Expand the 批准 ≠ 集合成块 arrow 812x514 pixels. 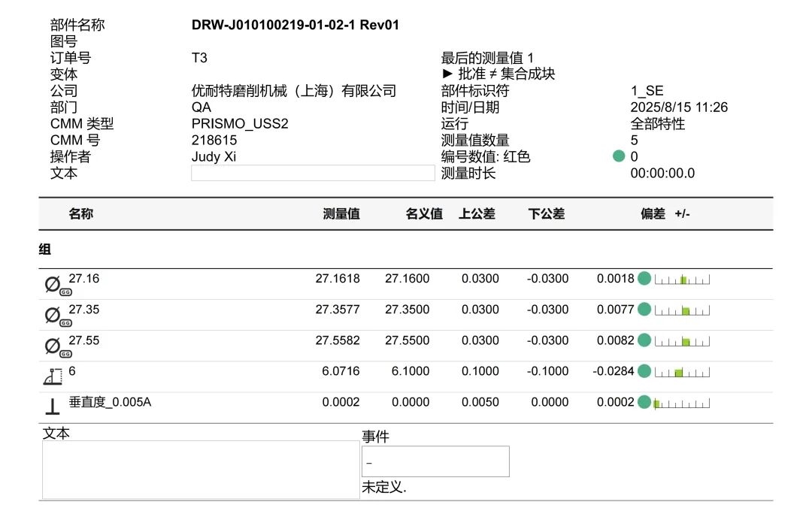447,74
